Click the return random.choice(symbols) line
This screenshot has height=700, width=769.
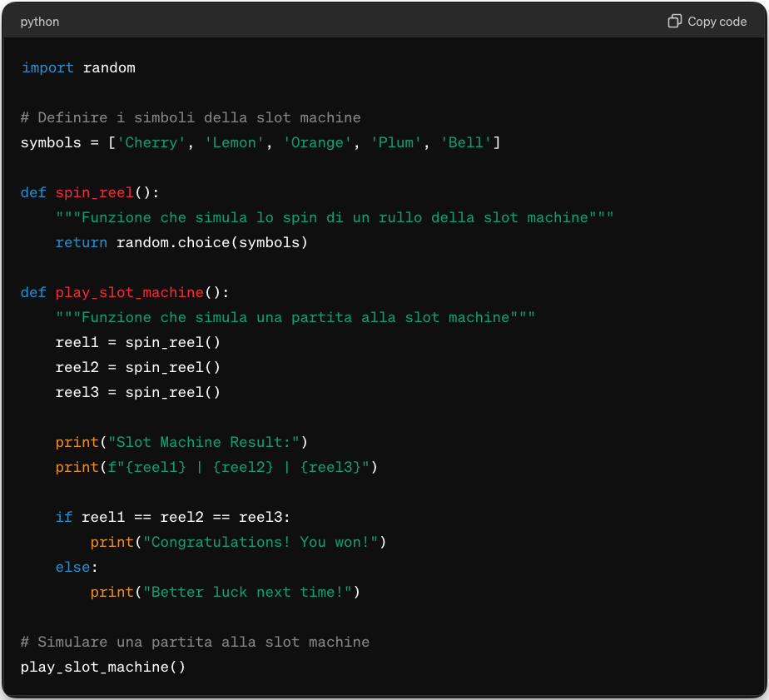click(x=181, y=242)
